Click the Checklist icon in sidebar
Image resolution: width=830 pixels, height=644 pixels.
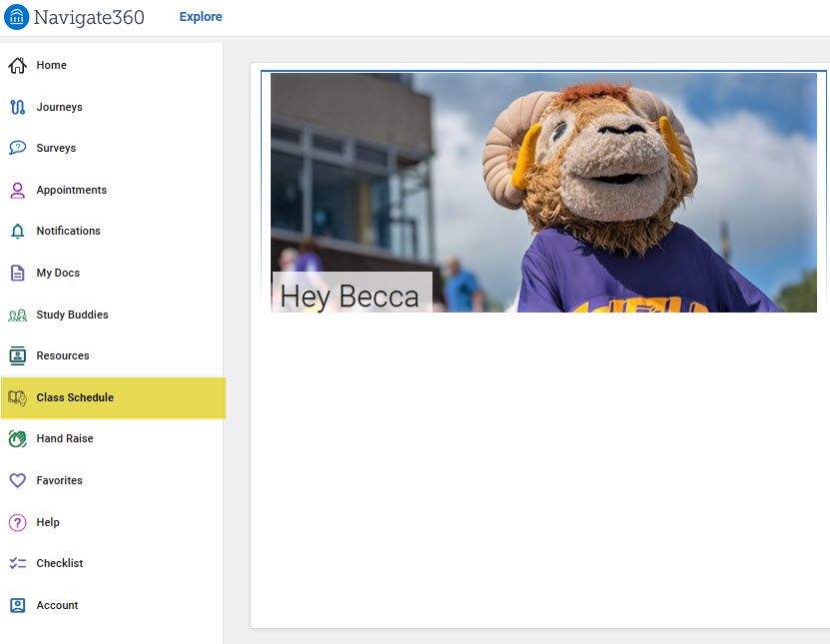(x=17, y=563)
